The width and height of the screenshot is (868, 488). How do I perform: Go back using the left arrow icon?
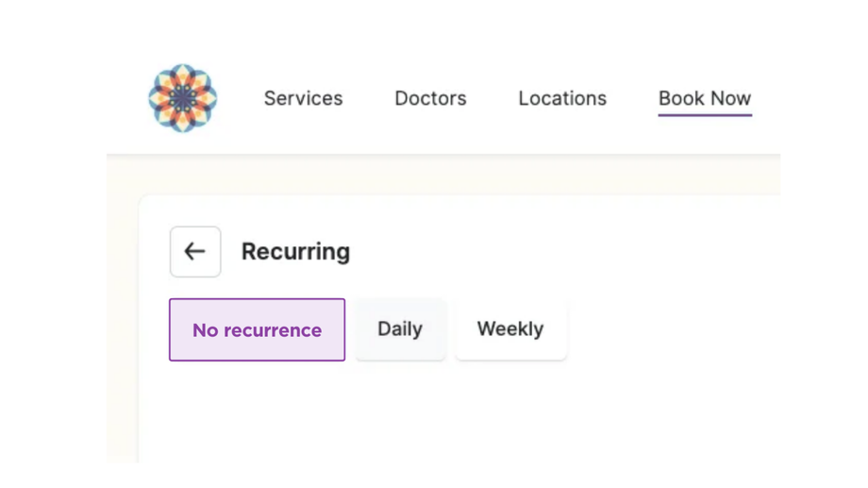(x=195, y=252)
